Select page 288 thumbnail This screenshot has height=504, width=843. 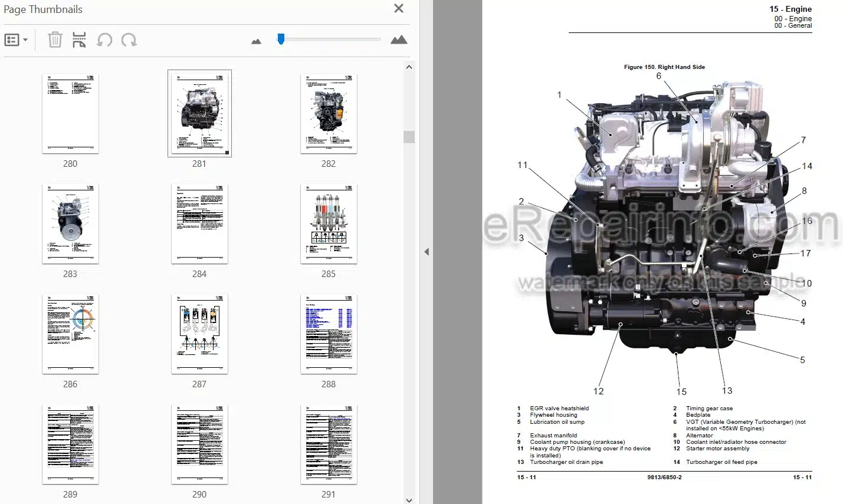pyautogui.click(x=329, y=334)
